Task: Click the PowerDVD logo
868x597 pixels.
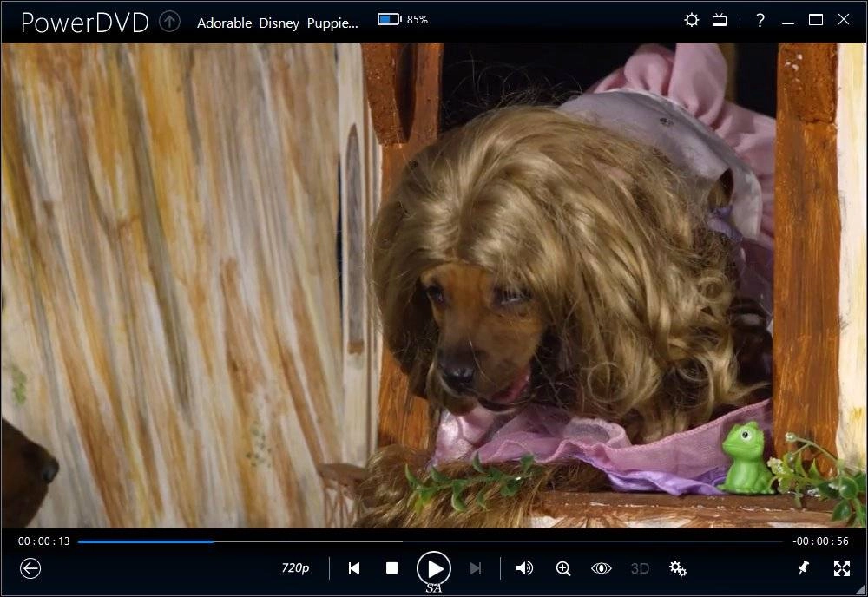Action: (85, 23)
